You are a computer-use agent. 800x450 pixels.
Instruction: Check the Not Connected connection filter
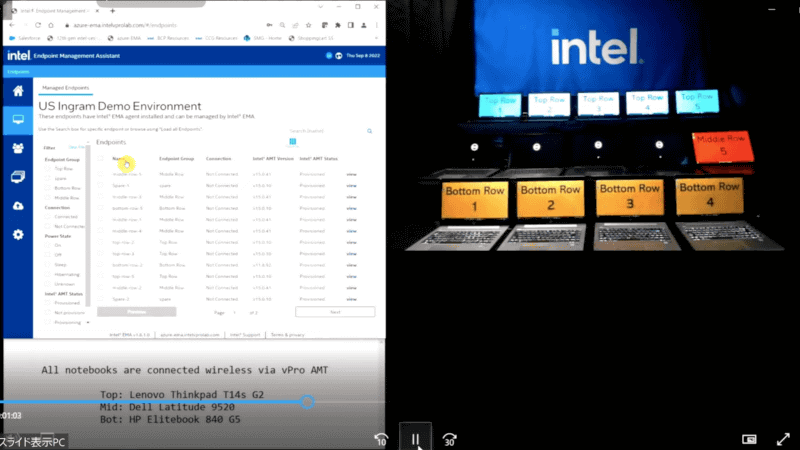pos(47,226)
